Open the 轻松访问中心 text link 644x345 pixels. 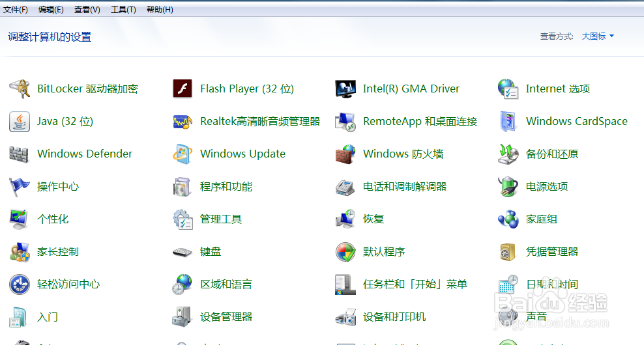pos(68,284)
